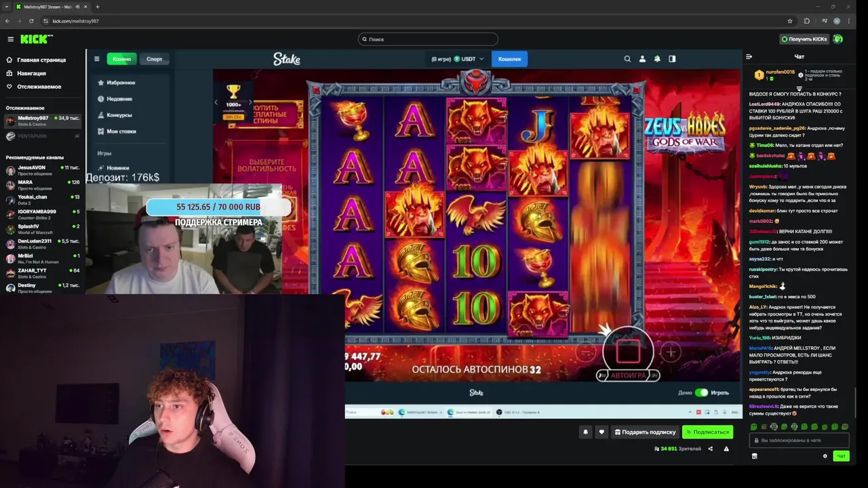The image size is (868, 488).
Task: Open Отслеживаемое in the Kick sidebar
Action: point(39,87)
